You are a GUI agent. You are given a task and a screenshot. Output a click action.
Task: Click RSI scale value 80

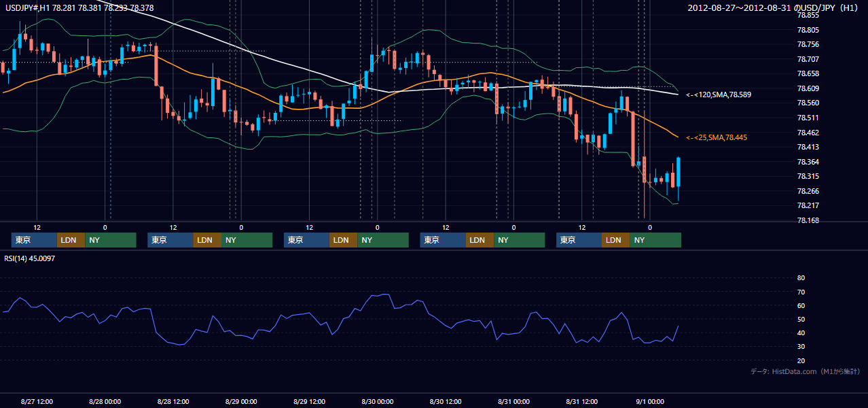pos(801,278)
